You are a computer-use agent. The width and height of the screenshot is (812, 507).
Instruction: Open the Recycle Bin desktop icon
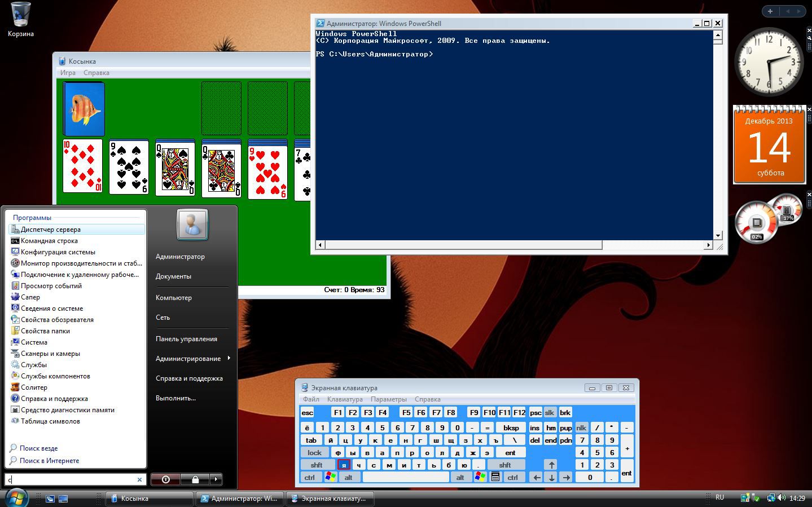click(x=20, y=20)
